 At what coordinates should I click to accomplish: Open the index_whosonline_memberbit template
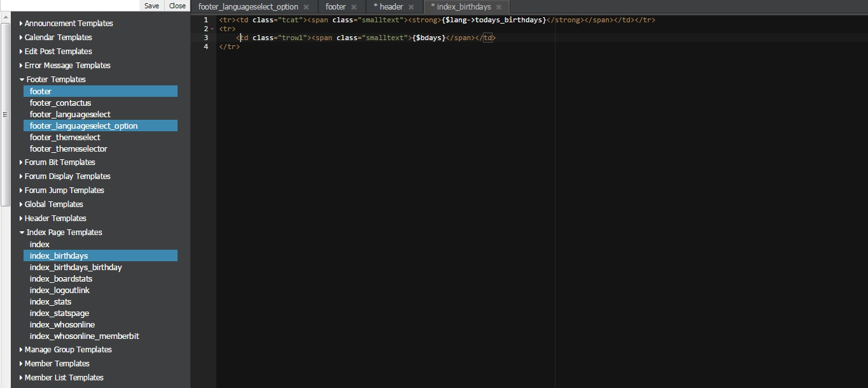coord(84,336)
